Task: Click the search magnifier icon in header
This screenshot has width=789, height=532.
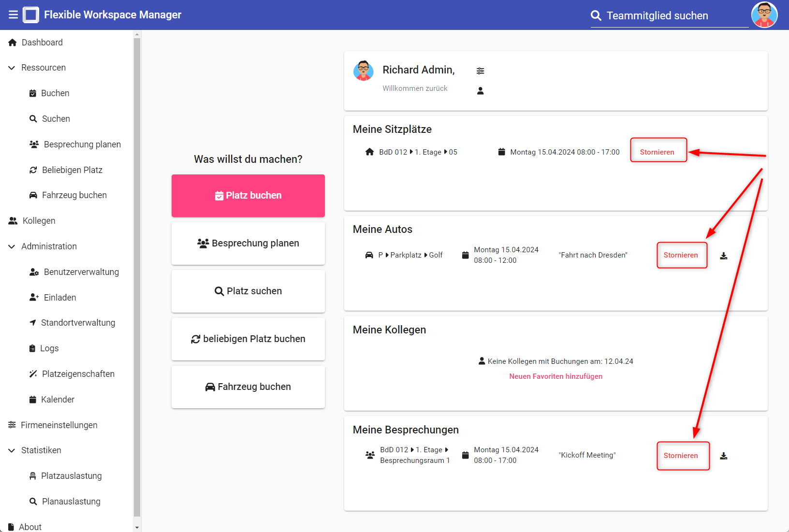Action: 596,16
